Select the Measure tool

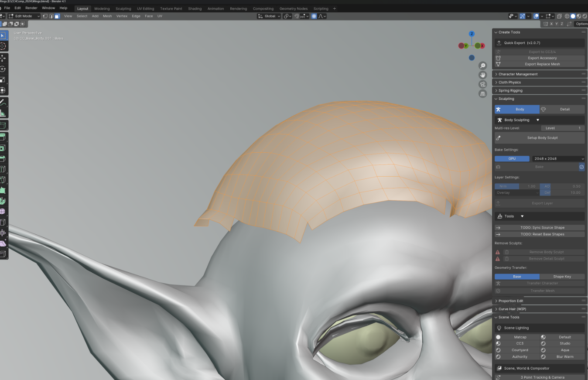click(x=3, y=114)
